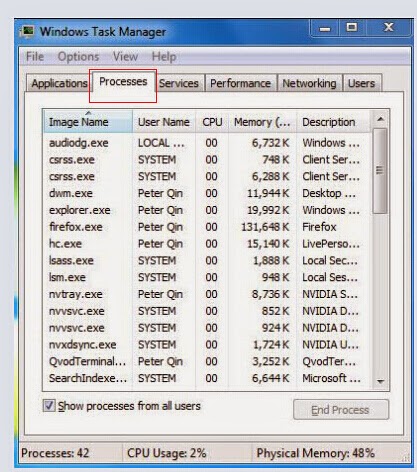Select the SearchIndexe... process row

(207, 378)
